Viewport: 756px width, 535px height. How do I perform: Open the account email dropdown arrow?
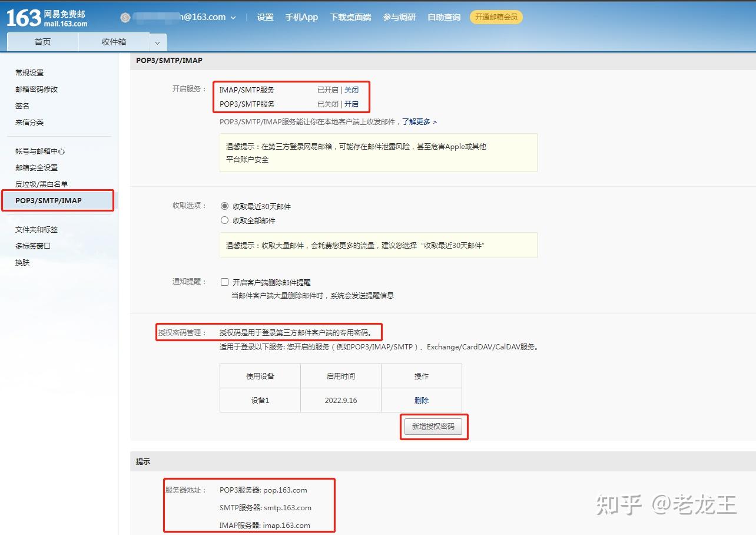pyautogui.click(x=233, y=18)
